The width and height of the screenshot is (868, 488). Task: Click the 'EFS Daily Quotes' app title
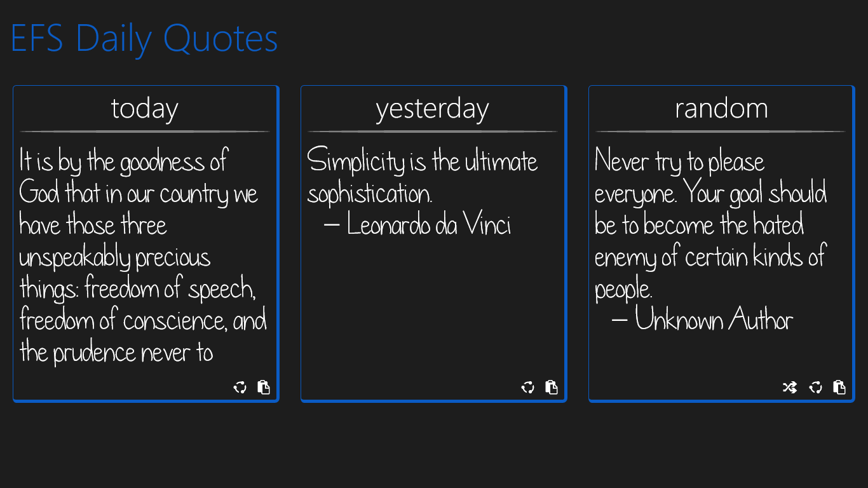144,38
